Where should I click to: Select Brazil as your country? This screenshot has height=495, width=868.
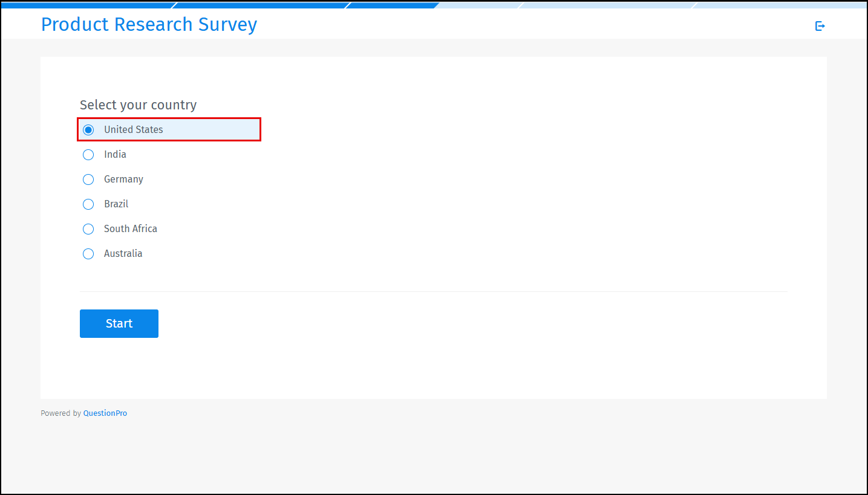pyautogui.click(x=88, y=204)
